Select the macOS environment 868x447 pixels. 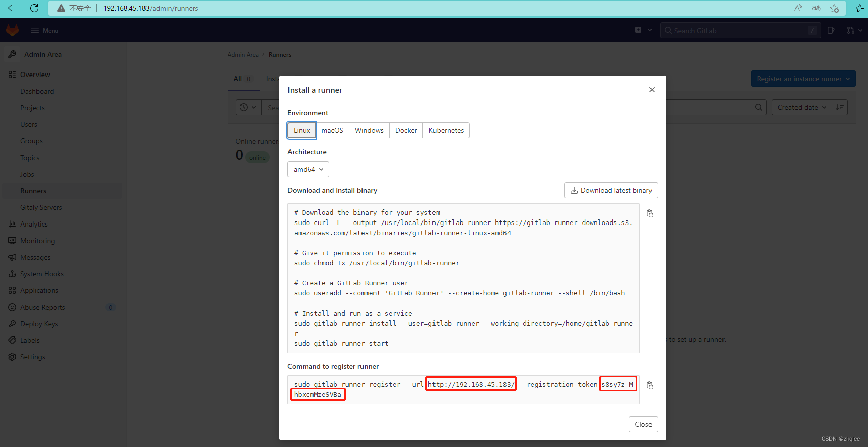pos(332,130)
